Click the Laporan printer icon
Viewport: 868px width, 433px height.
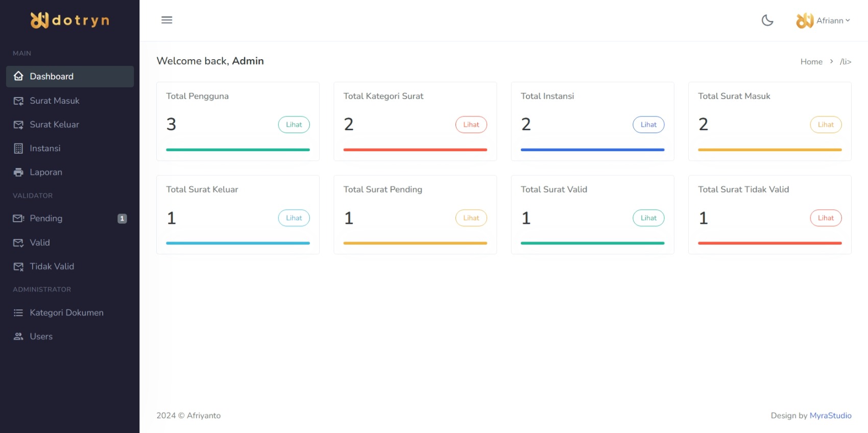pos(18,173)
